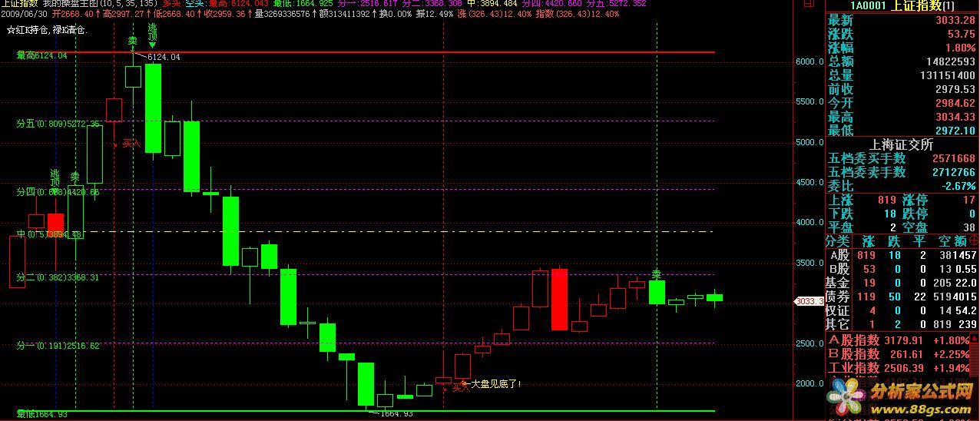The image size is (980, 421).
Task: Click the 卖 signal above the rightmost dashed line
Action: (656, 274)
